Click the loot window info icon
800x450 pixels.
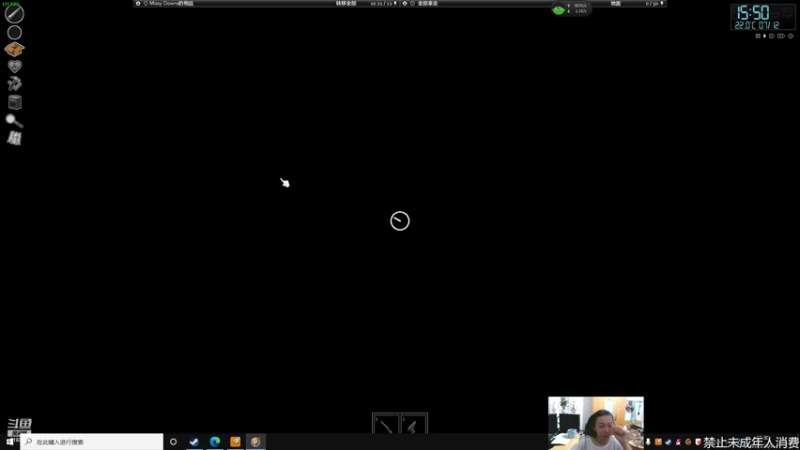(x=412, y=4)
